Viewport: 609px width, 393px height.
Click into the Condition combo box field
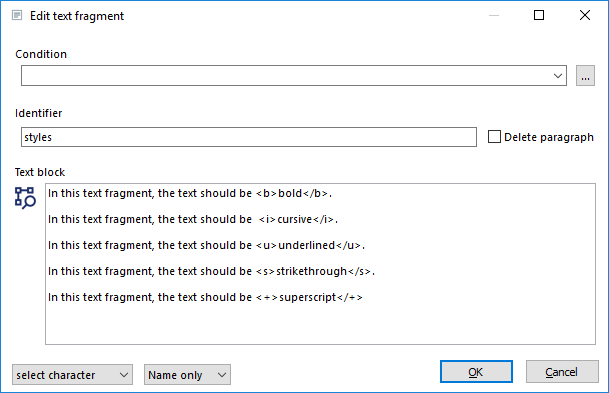(285, 76)
